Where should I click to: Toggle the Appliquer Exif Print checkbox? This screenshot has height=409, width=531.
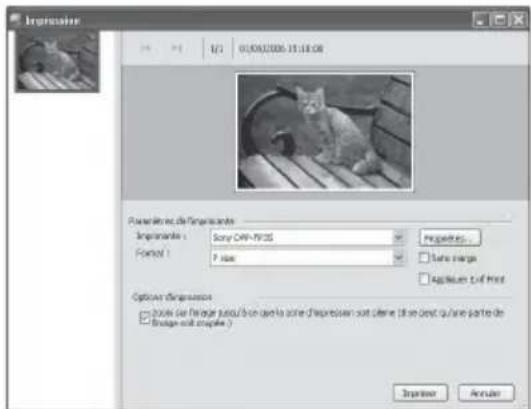(424, 279)
